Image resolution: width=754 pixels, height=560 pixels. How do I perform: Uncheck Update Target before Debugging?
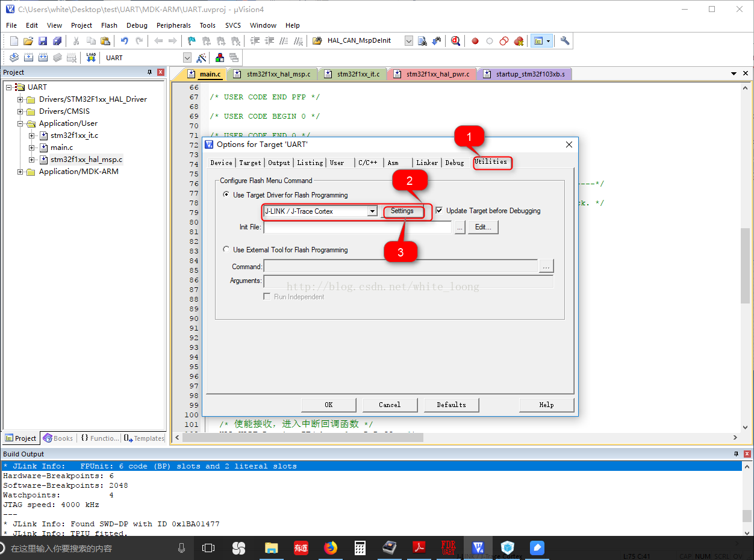(x=440, y=211)
